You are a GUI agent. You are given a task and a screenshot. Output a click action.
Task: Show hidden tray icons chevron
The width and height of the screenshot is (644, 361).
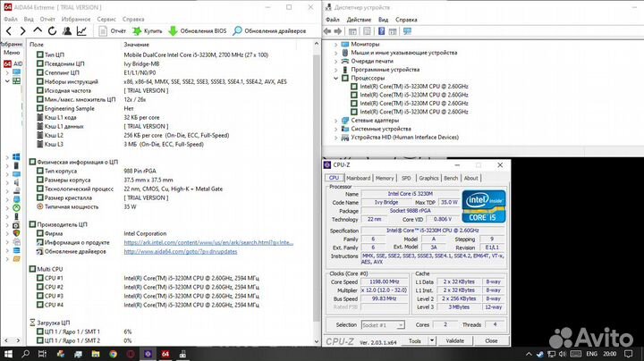(x=529, y=354)
